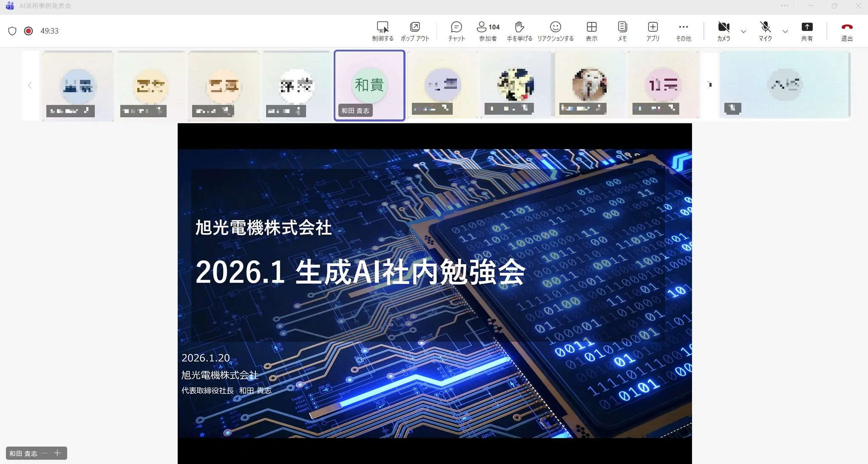Image resolution: width=868 pixels, height=464 pixels.
Task: Click the Teams app icon in title bar
Action: (10, 6)
